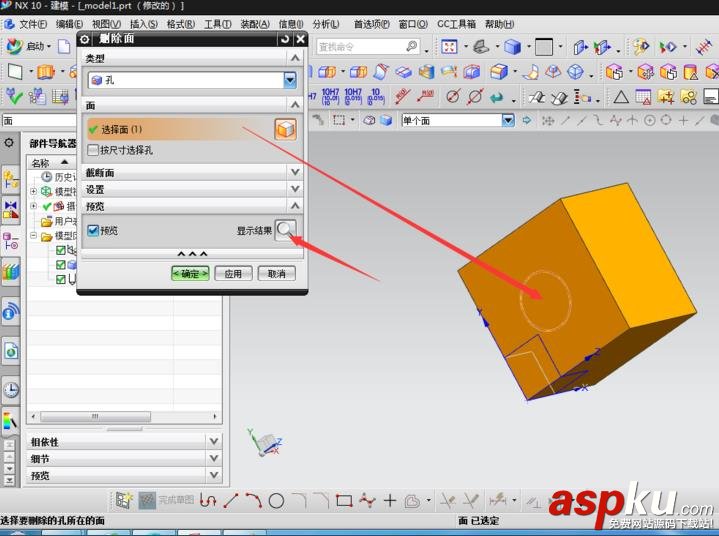The width and height of the screenshot is (719, 536).
Task: Open the history clock sidebar tab
Action: coord(10,390)
